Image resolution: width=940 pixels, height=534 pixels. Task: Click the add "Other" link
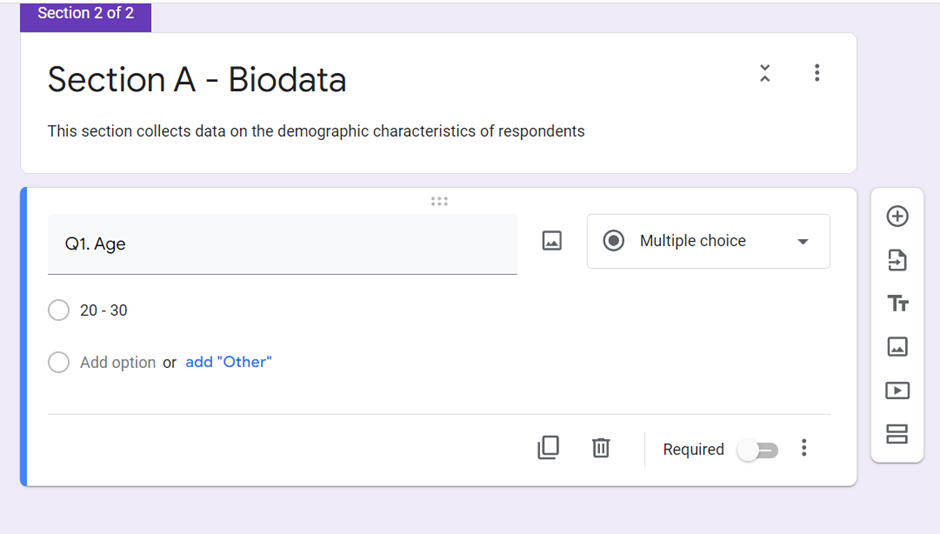pyautogui.click(x=228, y=362)
